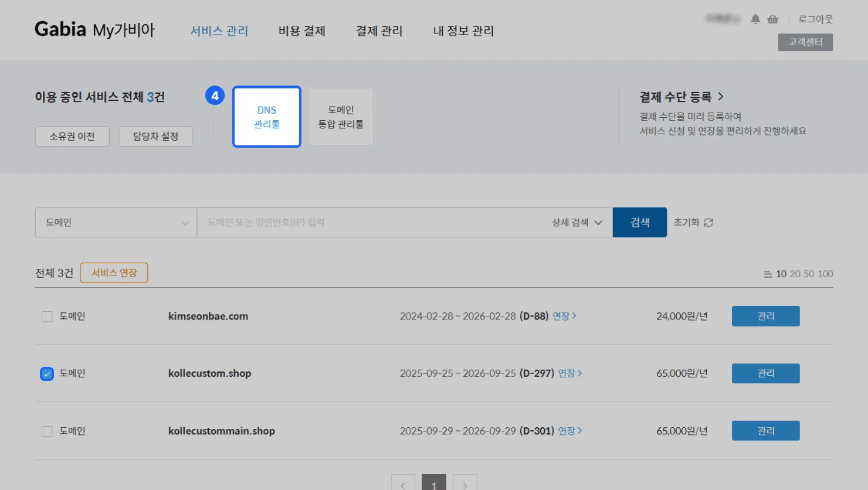Click the 로그아웃 link
This screenshot has height=490, width=868.
815,19
